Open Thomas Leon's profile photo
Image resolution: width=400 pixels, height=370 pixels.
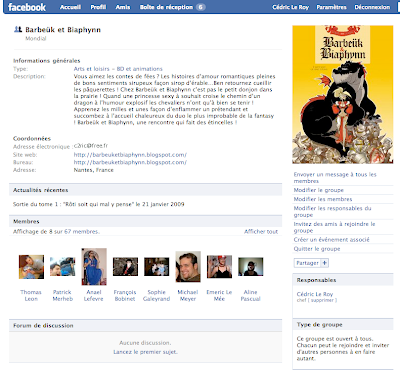tap(31, 267)
